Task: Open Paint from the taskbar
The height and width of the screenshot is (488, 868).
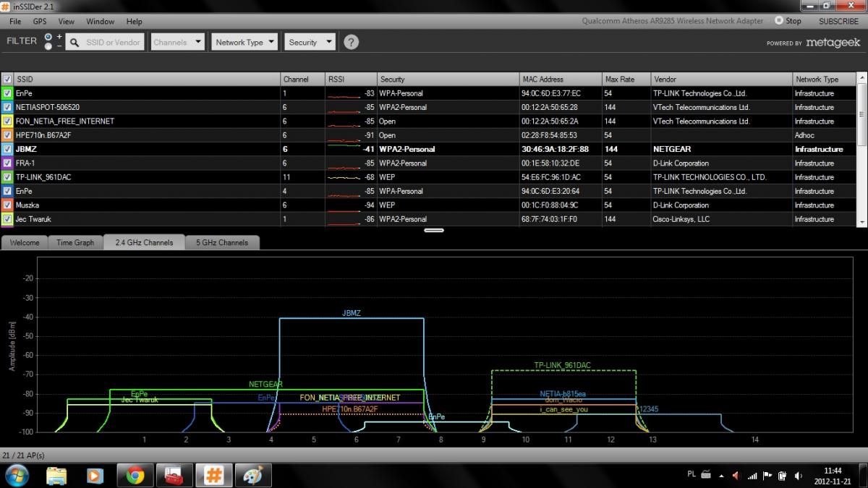Action: pyautogui.click(x=252, y=475)
